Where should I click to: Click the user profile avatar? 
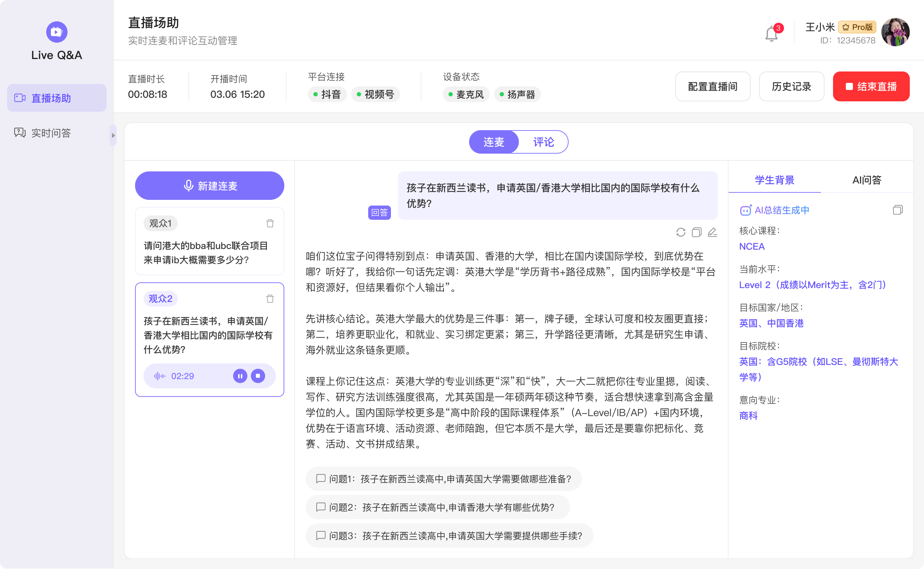(x=895, y=32)
